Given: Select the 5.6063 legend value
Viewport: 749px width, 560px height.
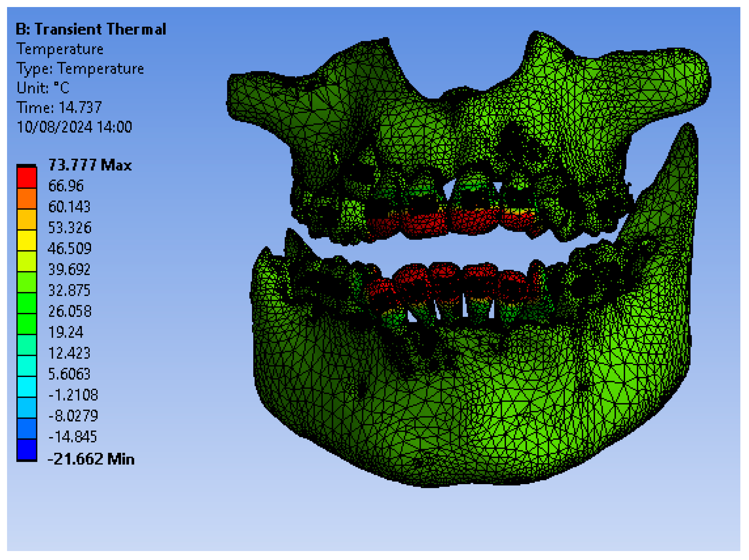Looking at the screenshot, I should click(69, 373).
